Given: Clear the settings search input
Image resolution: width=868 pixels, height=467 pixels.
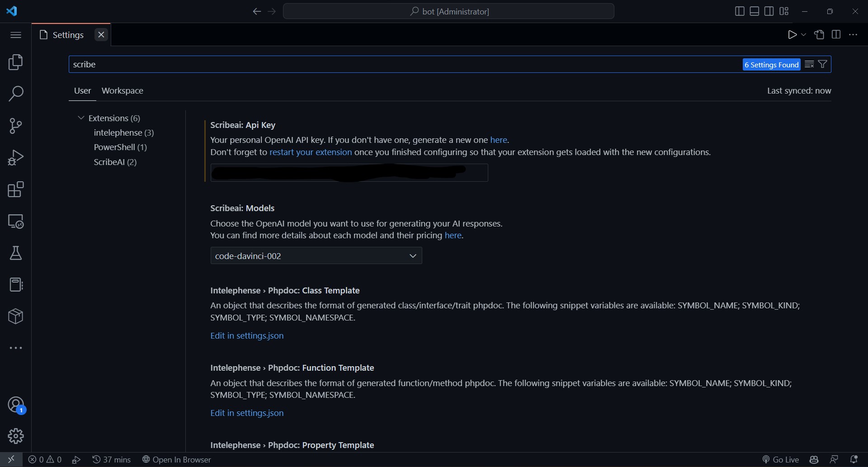Looking at the screenshot, I should [x=809, y=64].
